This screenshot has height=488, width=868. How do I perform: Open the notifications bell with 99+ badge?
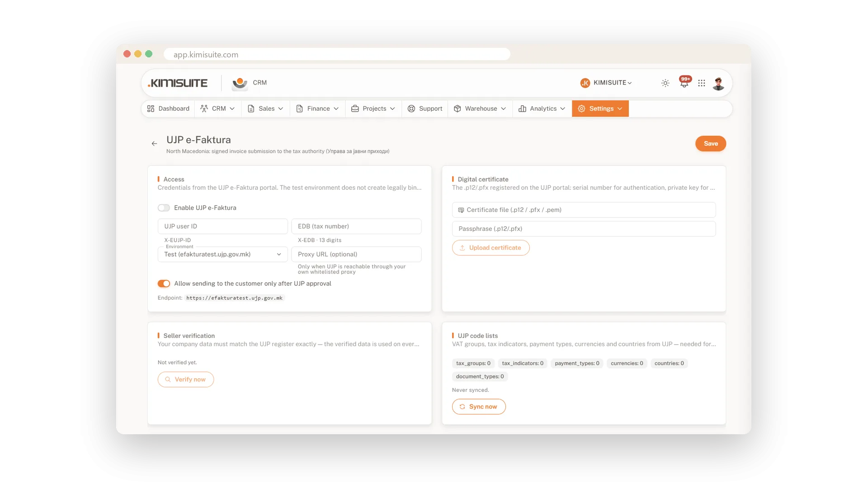pyautogui.click(x=684, y=82)
